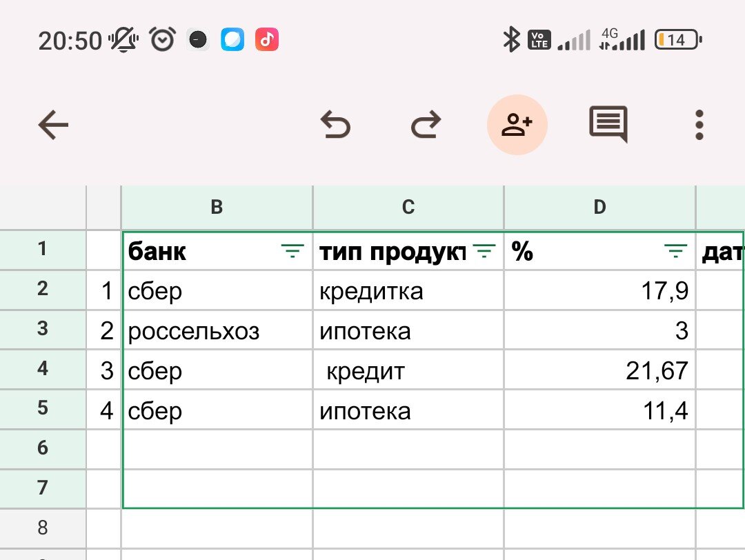Select cell with value 21,67
The height and width of the screenshot is (560, 745).
tap(599, 370)
